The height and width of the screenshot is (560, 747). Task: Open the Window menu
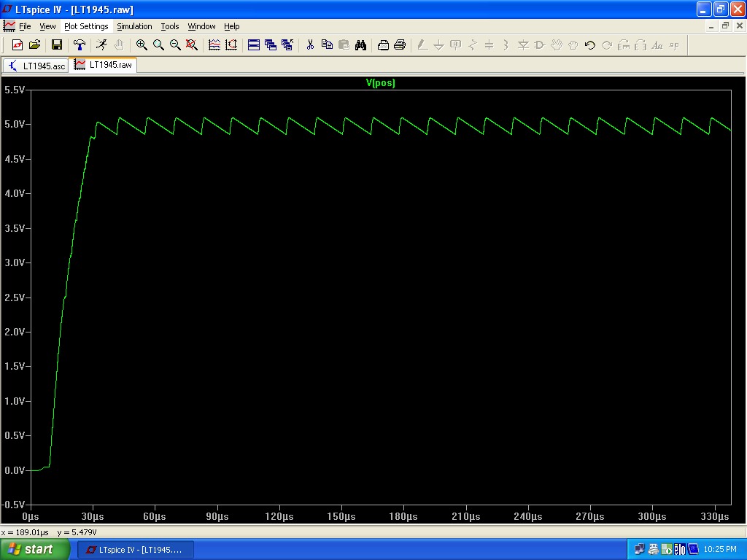(201, 26)
